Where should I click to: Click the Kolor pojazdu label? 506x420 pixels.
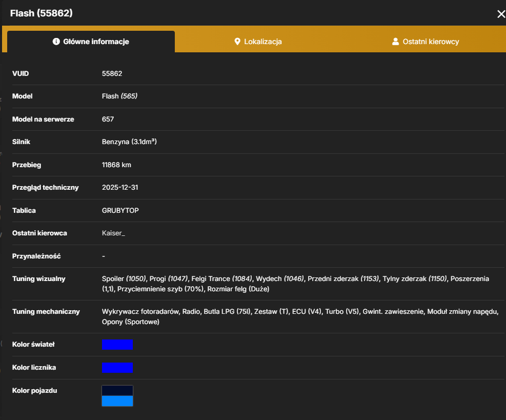click(x=35, y=391)
